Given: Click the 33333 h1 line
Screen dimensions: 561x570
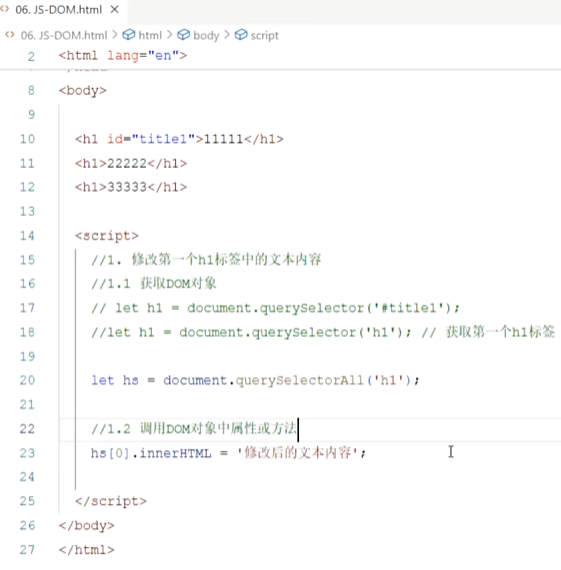Looking at the screenshot, I should point(131,187).
